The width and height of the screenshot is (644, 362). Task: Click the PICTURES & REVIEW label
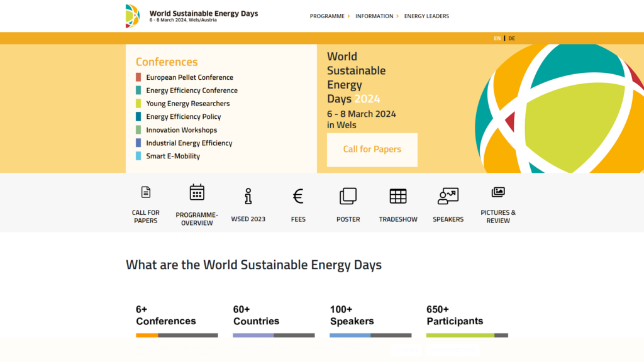tap(498, 217)
